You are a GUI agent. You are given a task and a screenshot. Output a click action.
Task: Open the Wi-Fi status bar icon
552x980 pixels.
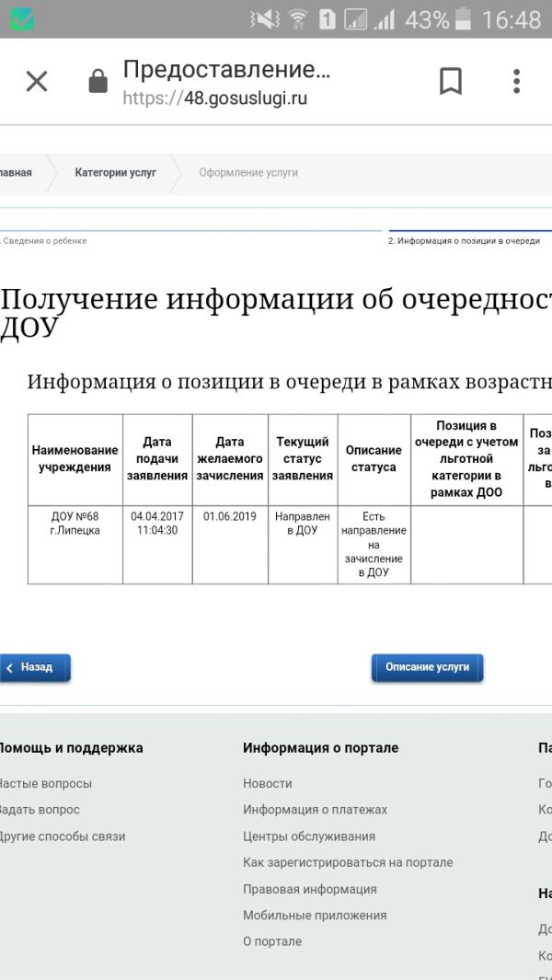click(x=297, y=19)
